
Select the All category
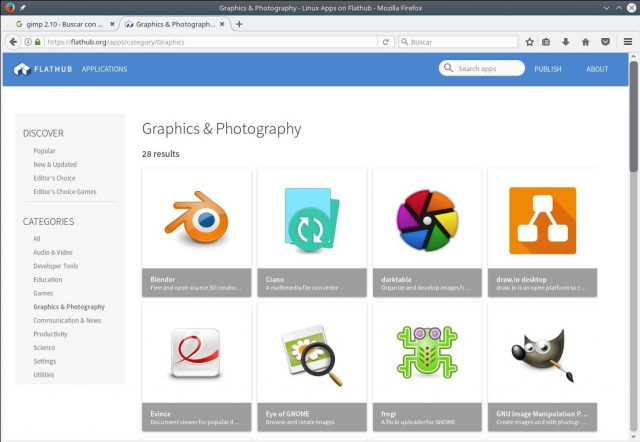pos(37,239)
